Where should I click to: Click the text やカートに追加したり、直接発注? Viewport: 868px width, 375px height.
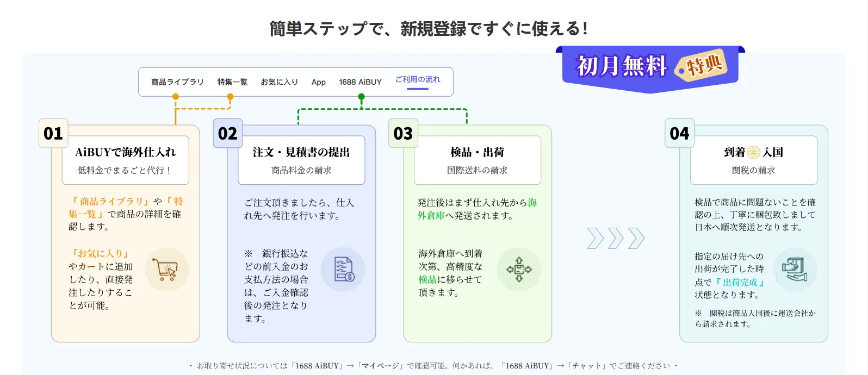click(x=101, y=286)
